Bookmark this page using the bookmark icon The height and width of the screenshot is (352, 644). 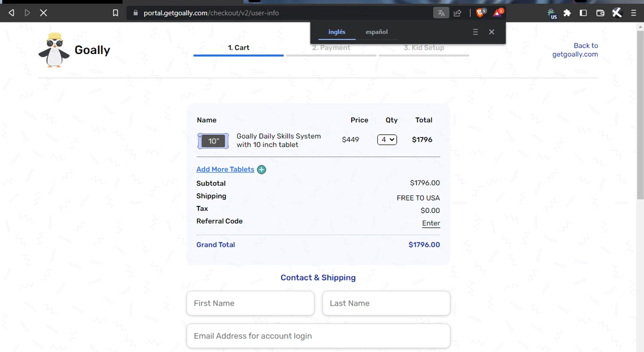[115, 13]
